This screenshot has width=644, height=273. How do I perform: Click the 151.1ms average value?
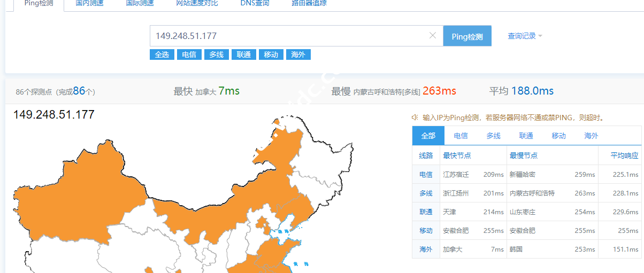coord(626,249)
